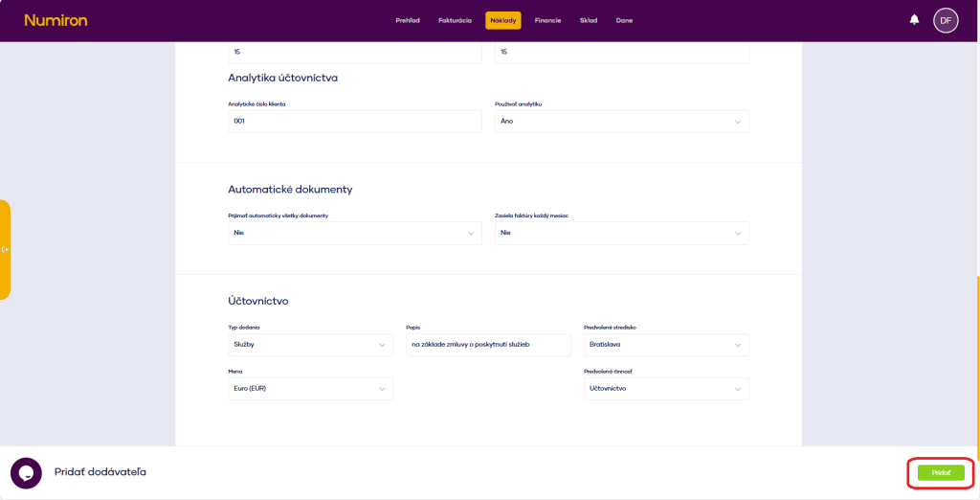Go to the Fakturácia section

click(x=455, y=20)
